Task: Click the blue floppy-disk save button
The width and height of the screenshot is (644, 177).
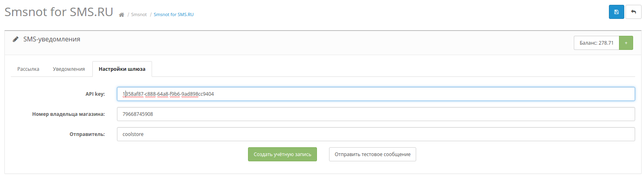Action: point(616,12)
